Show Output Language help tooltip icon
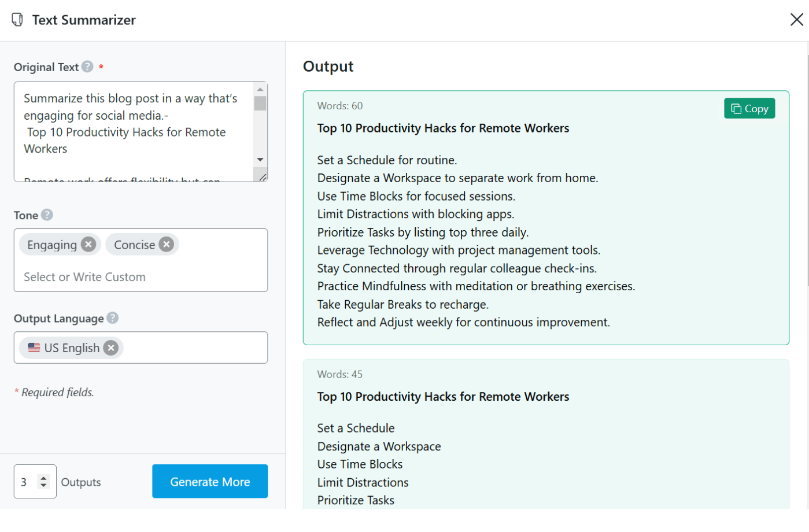 point(113,318)
